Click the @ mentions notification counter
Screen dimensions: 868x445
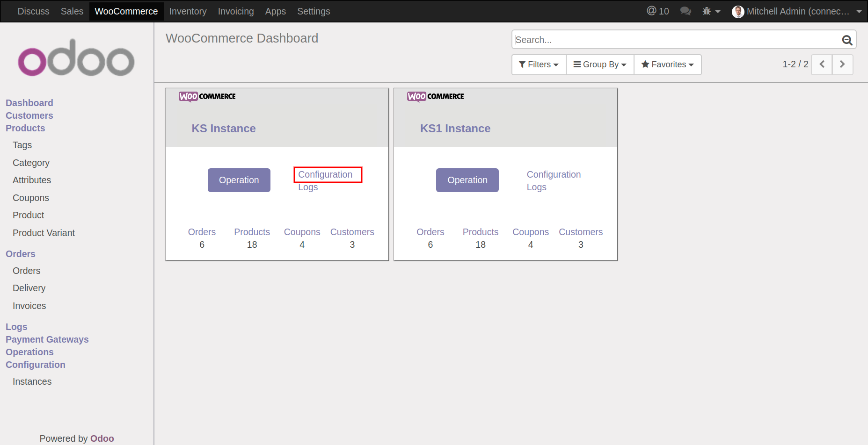click(657, 11)
